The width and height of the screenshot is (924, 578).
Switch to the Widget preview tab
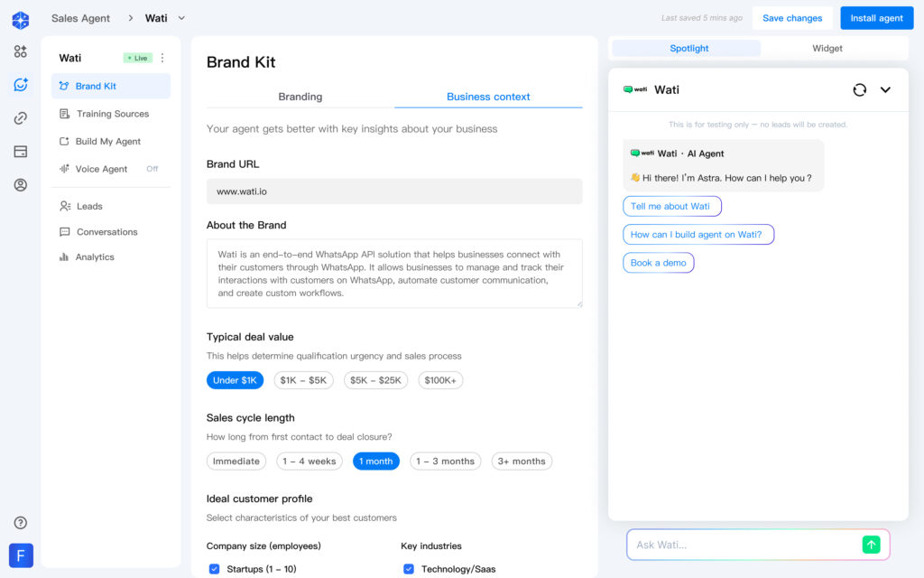[827, 49]
